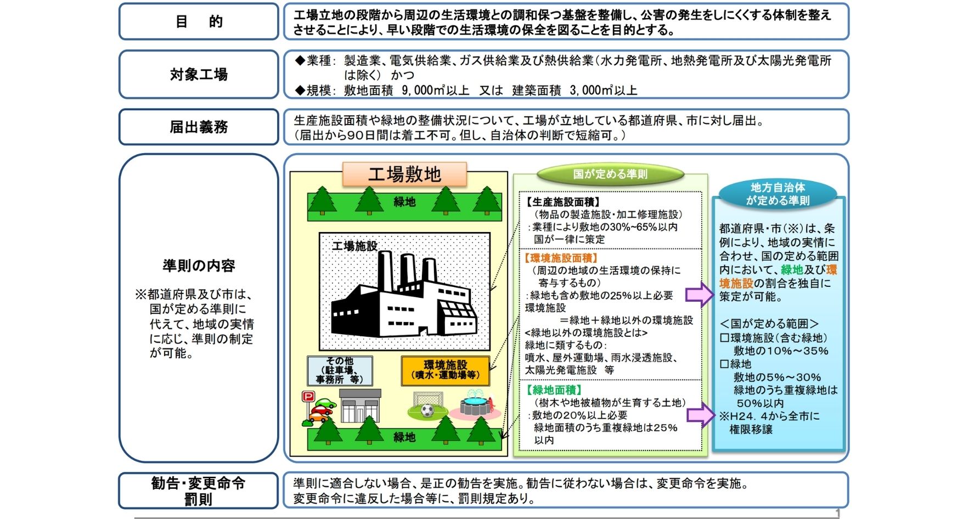This screenshot has width=980, height=519.
Task: Click the fountain illustration
Action: (475, 405)
